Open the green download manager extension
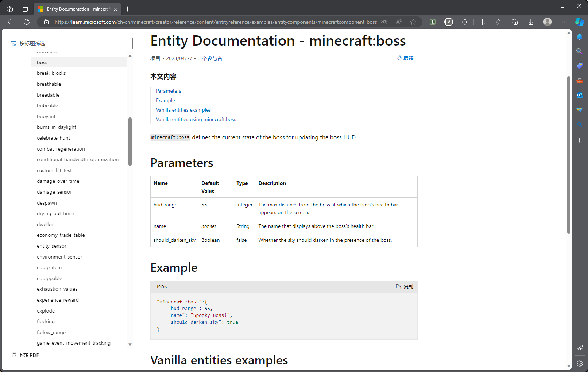This screenshot has width=588, height=372. 433,22
